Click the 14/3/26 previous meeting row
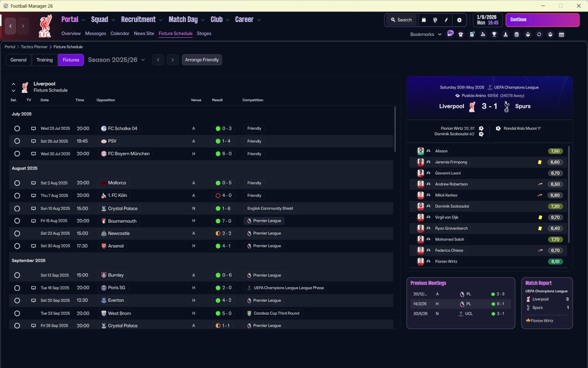 point(460,304)
